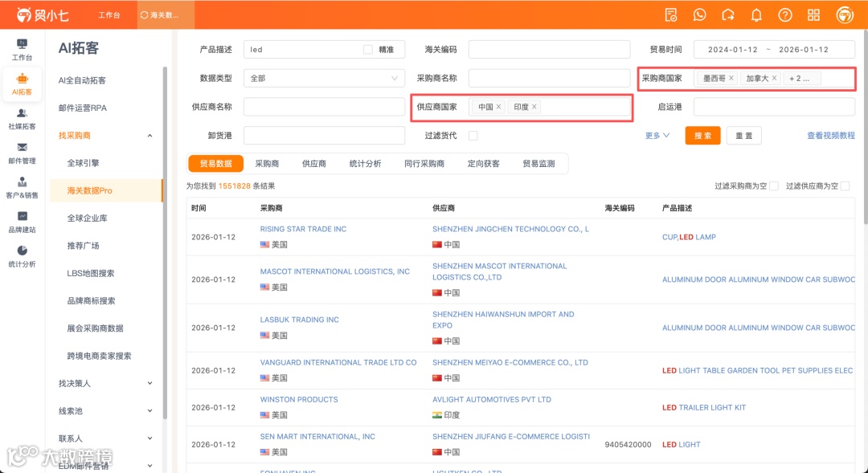
Task: Open 邮件运营RPA menu item
Action: tap(83, 108)
